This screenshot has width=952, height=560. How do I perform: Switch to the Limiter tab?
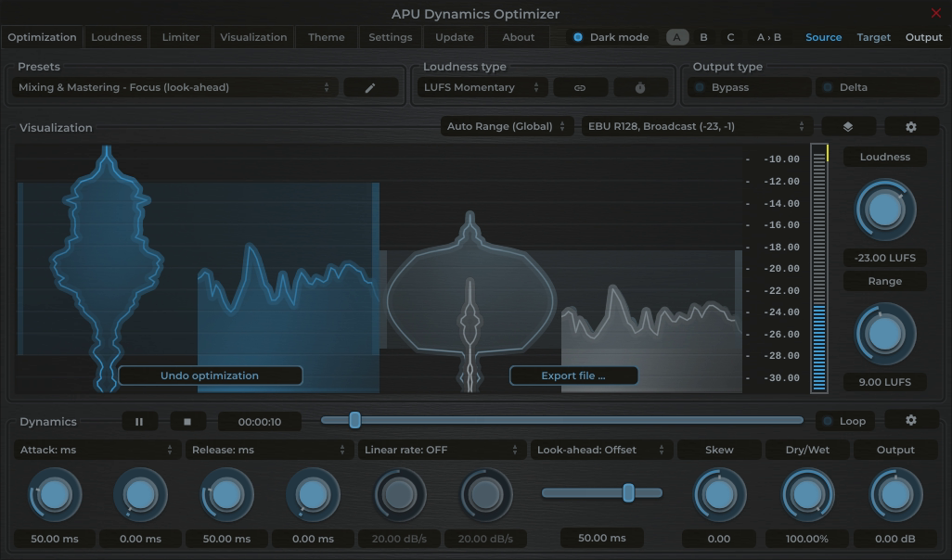tap(180, 37)
